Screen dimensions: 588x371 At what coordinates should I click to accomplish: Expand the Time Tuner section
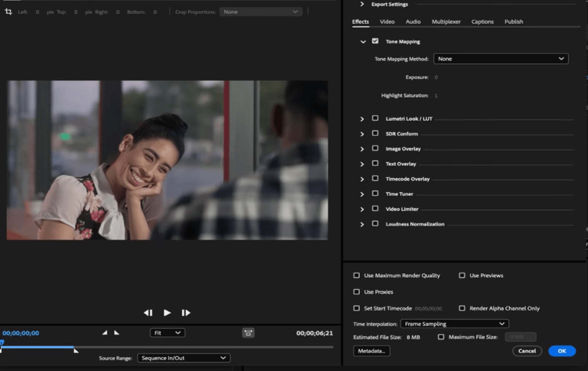362,194
